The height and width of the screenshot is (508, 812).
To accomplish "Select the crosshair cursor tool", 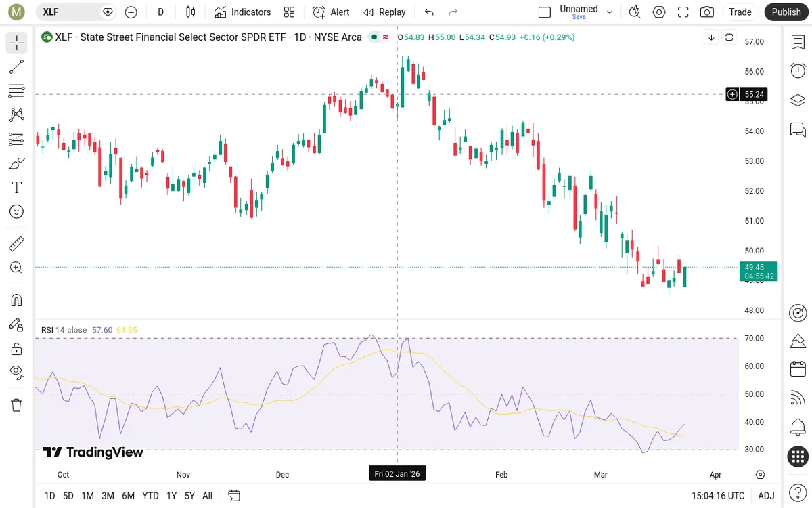I will 17,42.
